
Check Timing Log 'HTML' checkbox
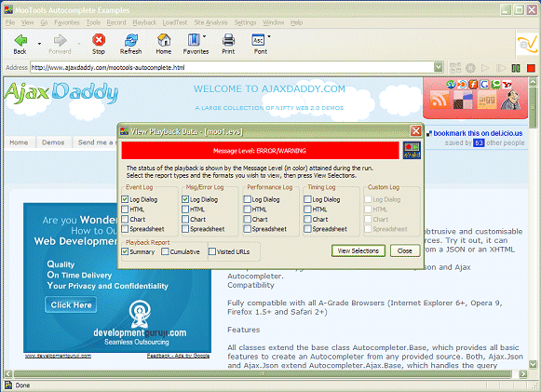point(307,210)
